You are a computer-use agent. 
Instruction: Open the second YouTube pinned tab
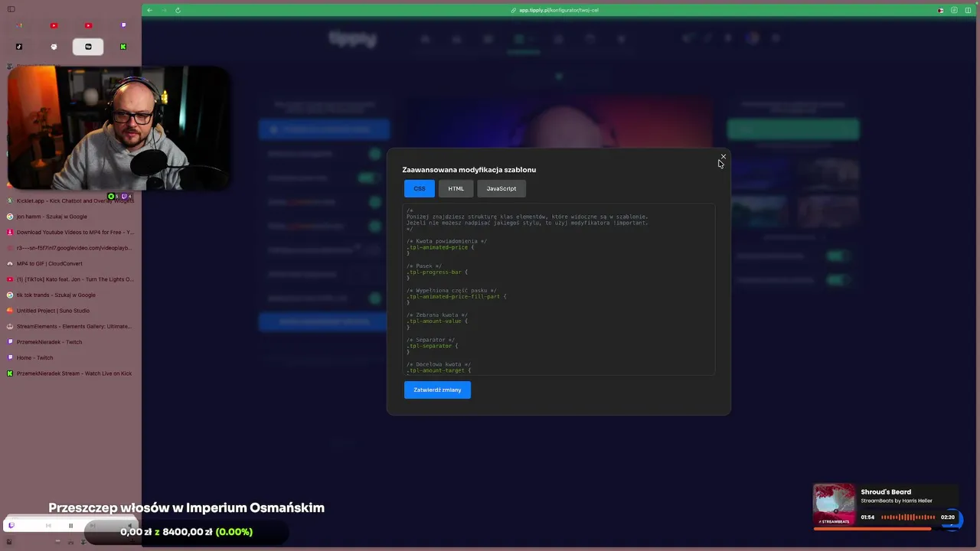click(88, 25)
